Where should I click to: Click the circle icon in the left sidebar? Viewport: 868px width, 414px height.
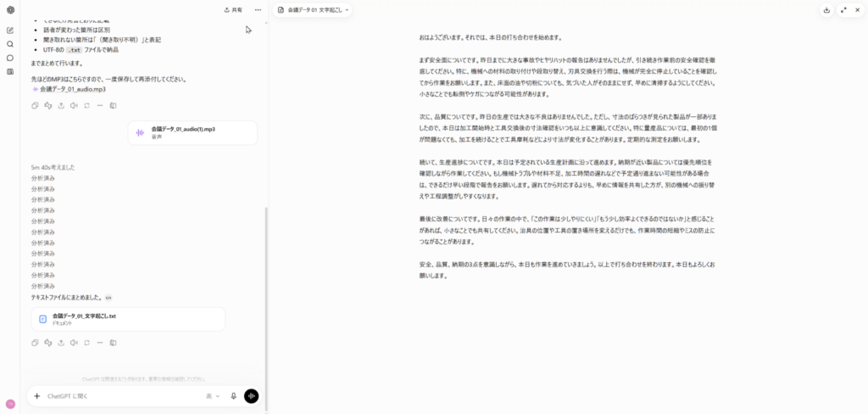coord(10,59)
